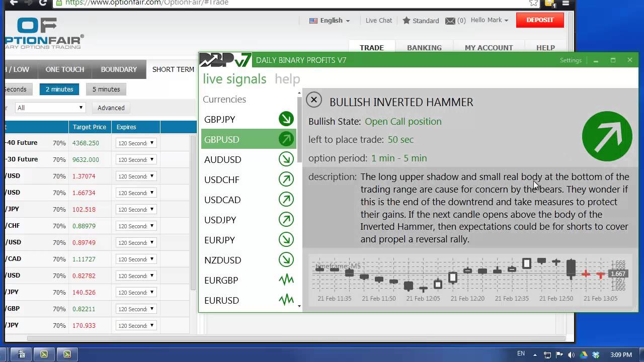Open the live signals tab
Screen dimensions: 644x362
click(x=234, y=79)
